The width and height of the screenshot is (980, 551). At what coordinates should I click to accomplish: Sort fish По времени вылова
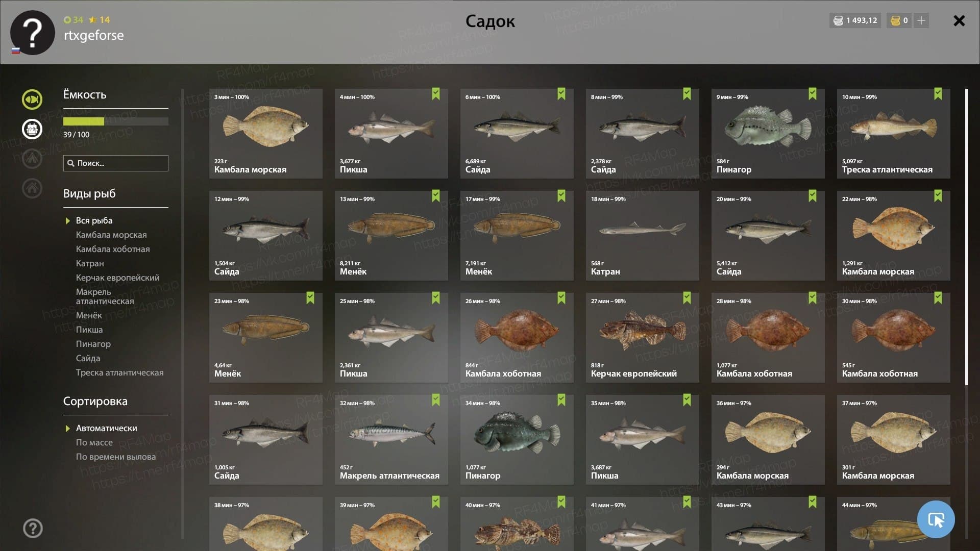click(x=115, y=457)
